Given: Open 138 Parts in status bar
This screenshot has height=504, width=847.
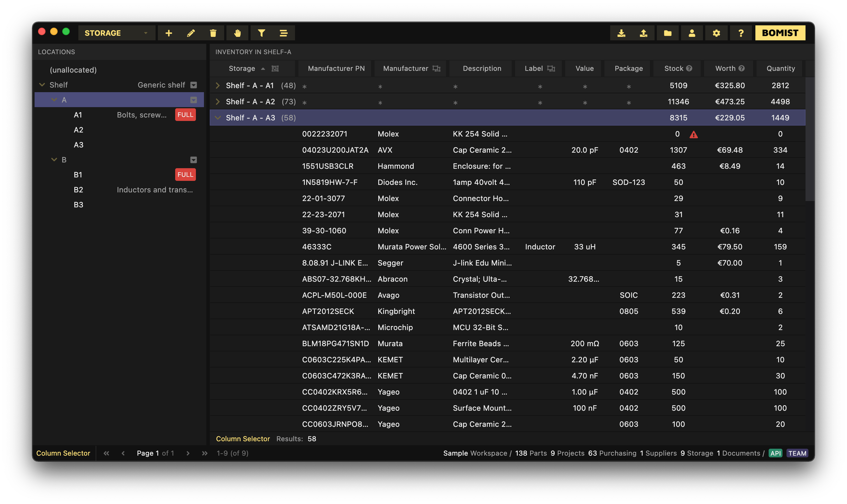Looking at the screenshot, I should click(x=531, y=453).
